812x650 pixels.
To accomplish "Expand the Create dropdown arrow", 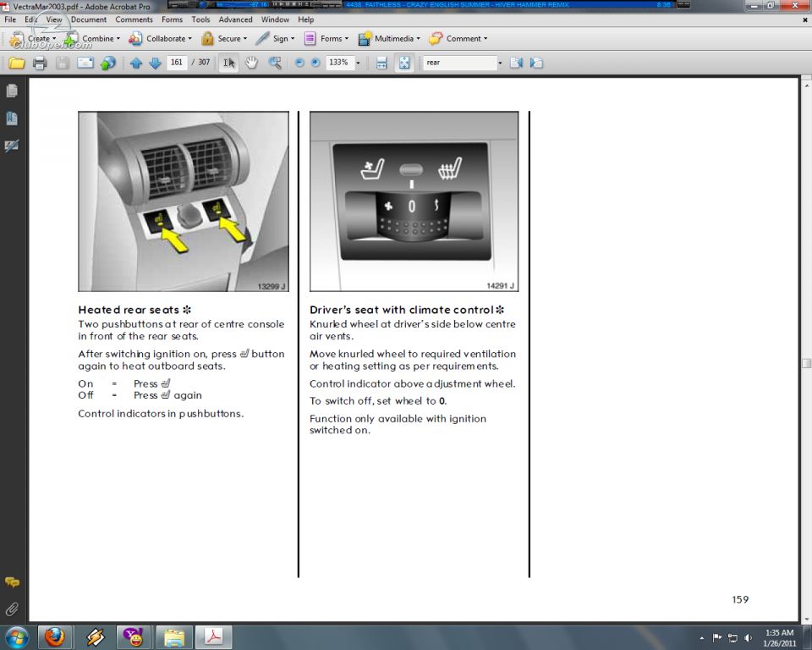I will [x=54, y=38].
